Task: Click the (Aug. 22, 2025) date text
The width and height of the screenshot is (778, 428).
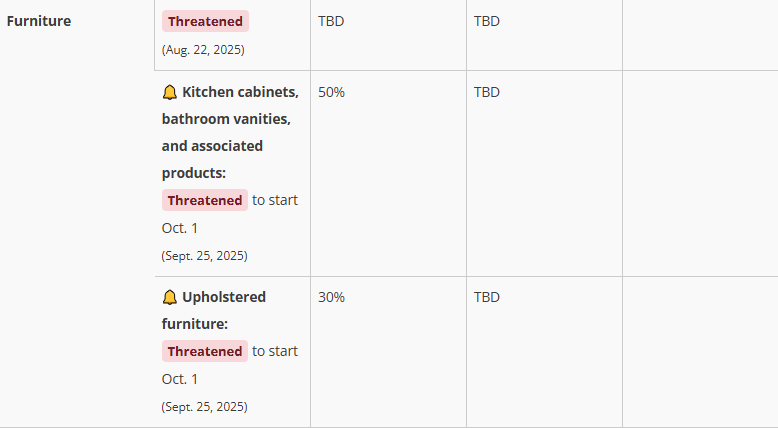Action: pyautogui.click(x=203, y=49)
